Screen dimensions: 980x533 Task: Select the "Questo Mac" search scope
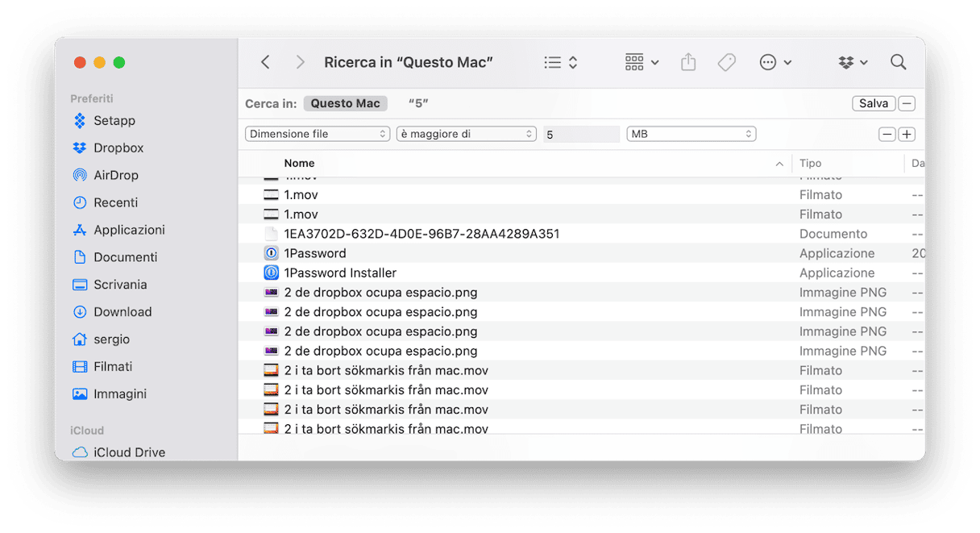(x=345, y=103)
